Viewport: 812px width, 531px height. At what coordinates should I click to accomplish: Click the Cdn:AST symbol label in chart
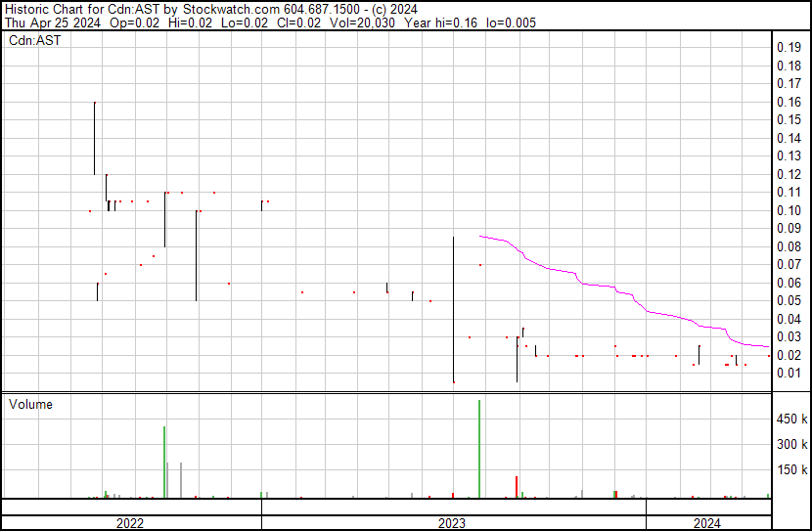35,41
